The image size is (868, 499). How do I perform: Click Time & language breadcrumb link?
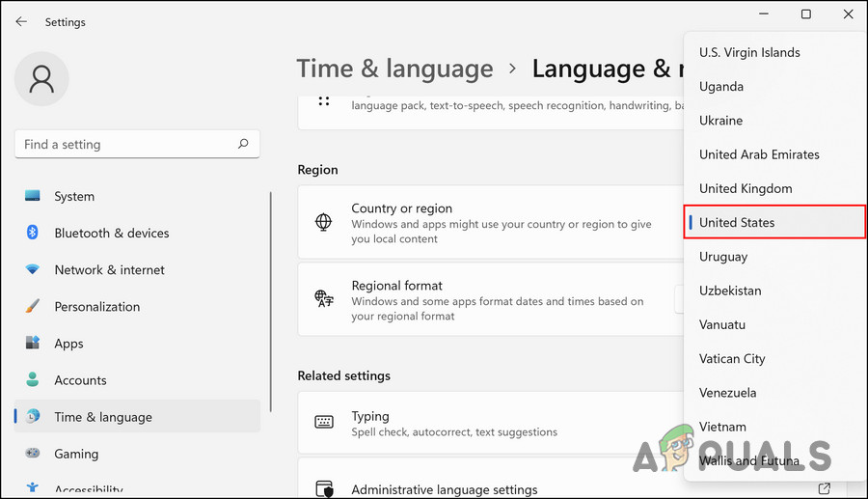click(394, 69)
